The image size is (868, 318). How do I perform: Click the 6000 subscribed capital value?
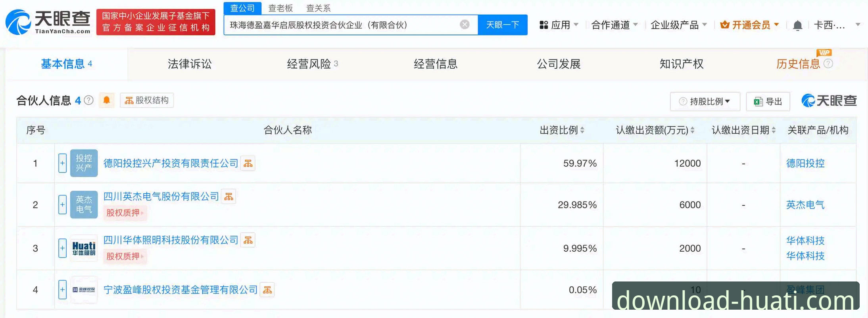point(690,205)
